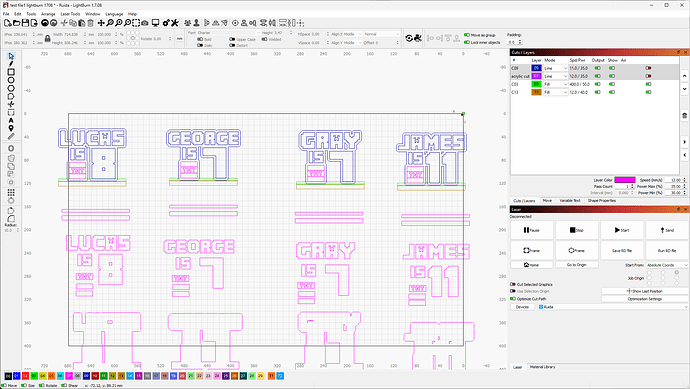Click the magenta Layer Color swatch
Viewport: 690px width, 389px height.
[x=625, y=180]
